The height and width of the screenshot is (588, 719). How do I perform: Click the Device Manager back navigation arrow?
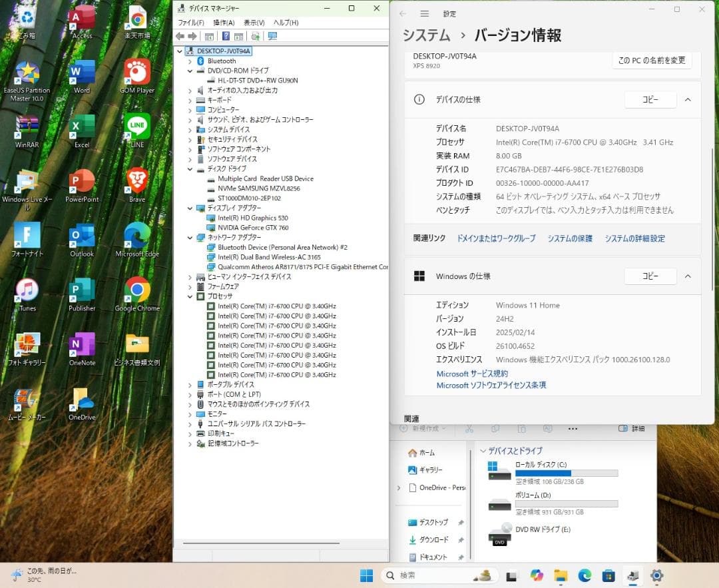(181, 36)
